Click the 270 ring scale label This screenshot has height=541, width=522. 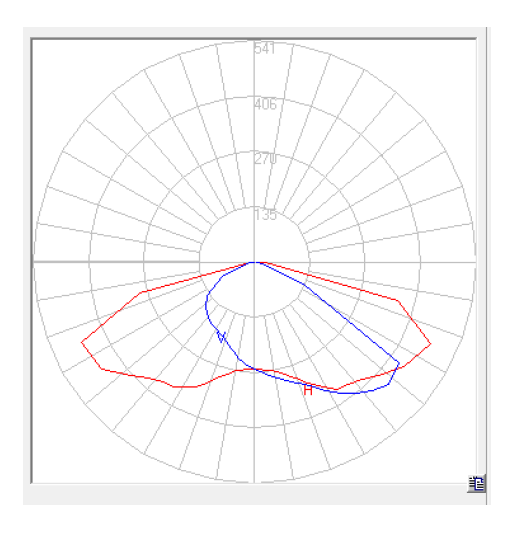coord(265,159)
